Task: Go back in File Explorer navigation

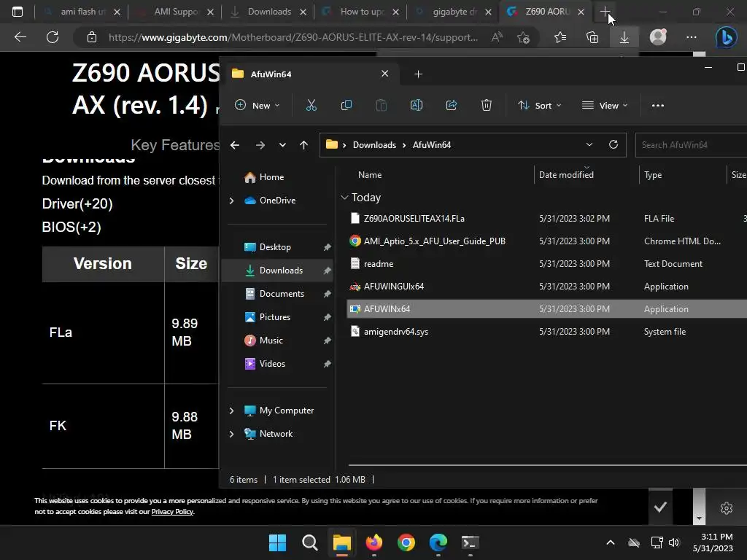Action: tap(235, 145)
